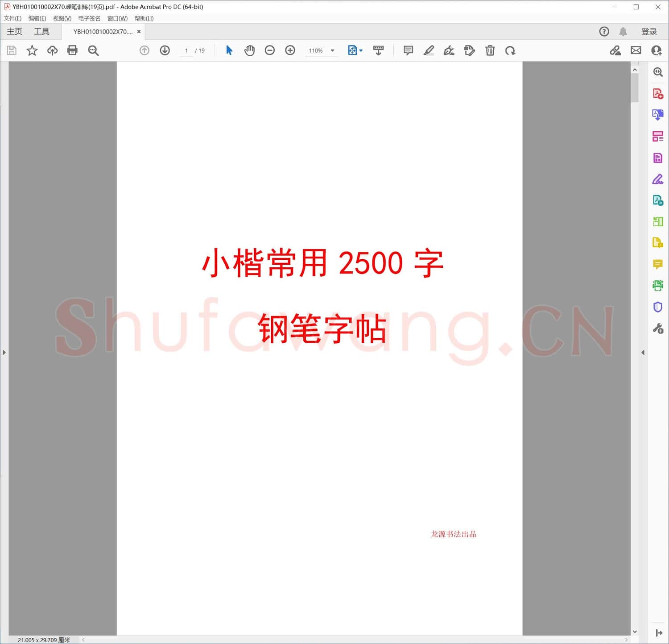Delete the page with the trash icon
The image size is (669, 644).
[490, 50]
